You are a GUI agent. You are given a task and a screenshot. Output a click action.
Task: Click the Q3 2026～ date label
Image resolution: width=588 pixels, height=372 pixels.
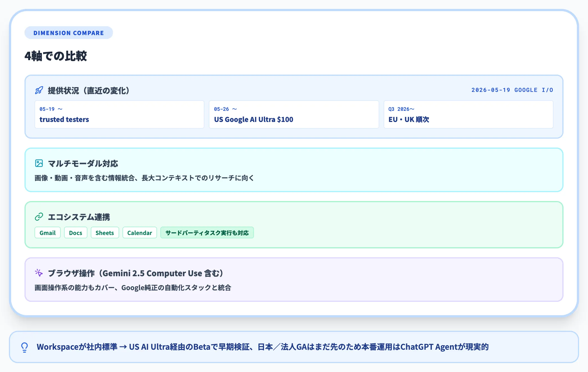[401, 109]
